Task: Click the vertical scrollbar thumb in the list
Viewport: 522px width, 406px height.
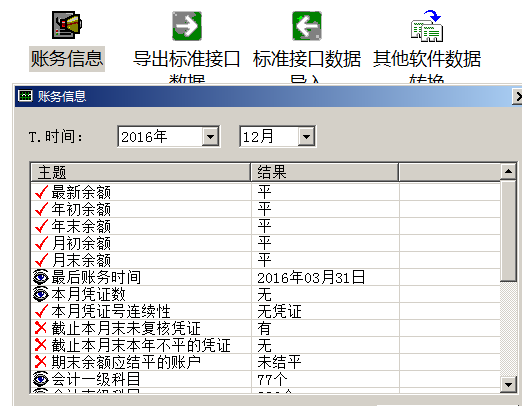Action: 508,231
